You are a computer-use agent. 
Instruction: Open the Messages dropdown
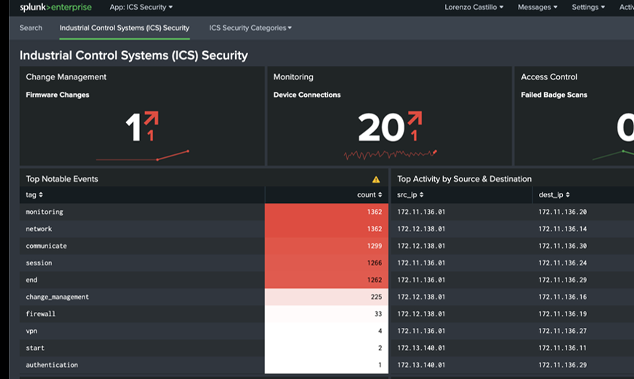coord(537,7)
